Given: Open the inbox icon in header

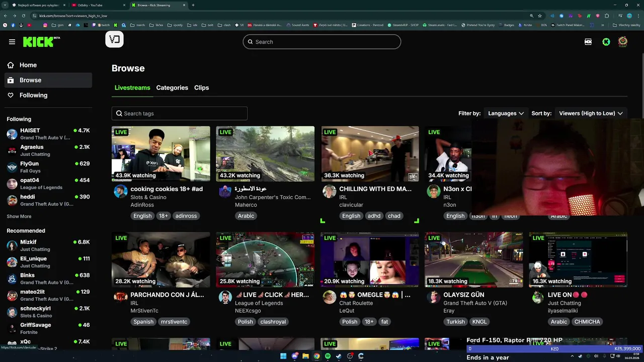Looking at the screenshot, I should click(588, 42).
